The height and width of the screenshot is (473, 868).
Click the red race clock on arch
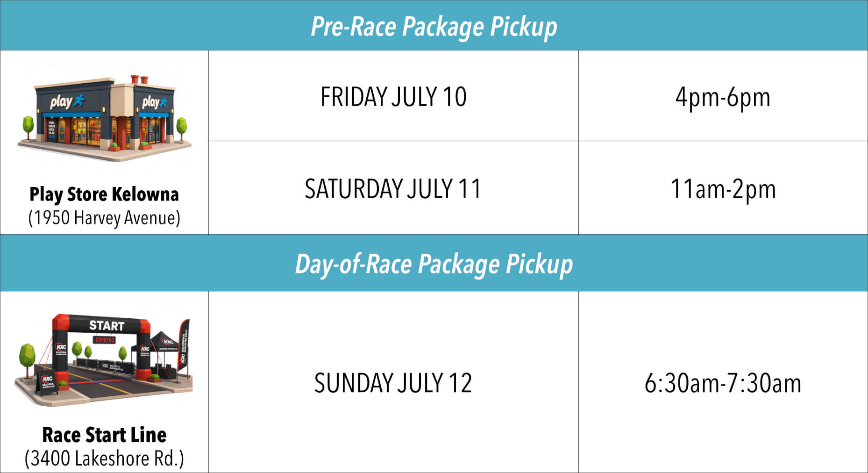(x=104, y=340)
